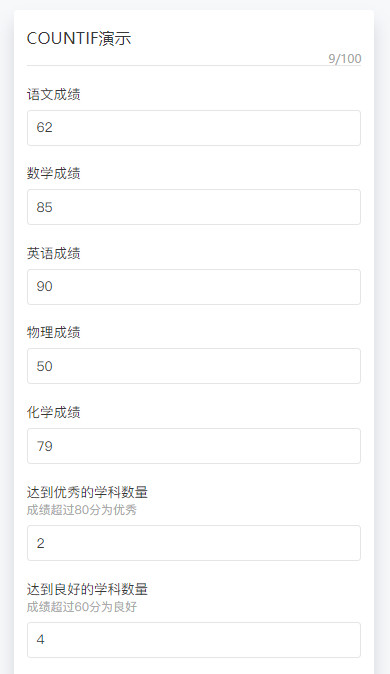Focus the 英语成绩 input with value 90
The image size is (390, 674).
click(x=194, y=287)
